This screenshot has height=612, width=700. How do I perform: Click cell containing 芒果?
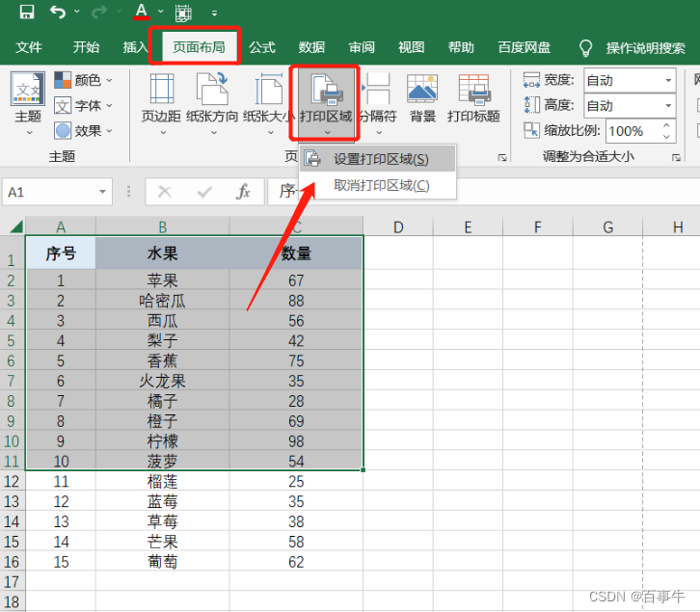tap(163, 542)
